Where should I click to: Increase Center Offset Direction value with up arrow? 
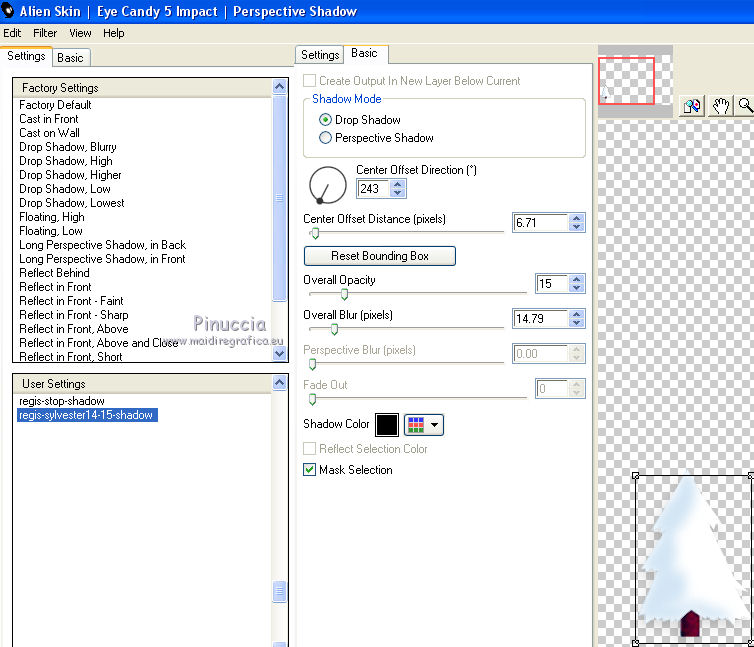[397, 184]
